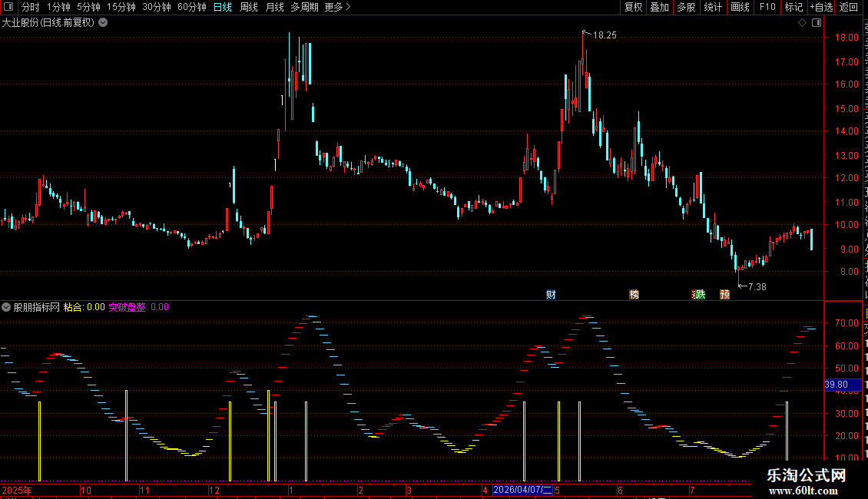Screen dimensions: 868x499
Task: Select the 15分钟 period tab
Action: [121, 7]
